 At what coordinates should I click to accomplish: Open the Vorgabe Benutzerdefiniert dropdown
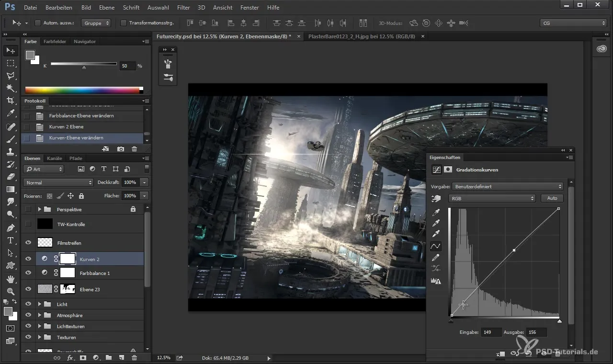tap(508, 186)
